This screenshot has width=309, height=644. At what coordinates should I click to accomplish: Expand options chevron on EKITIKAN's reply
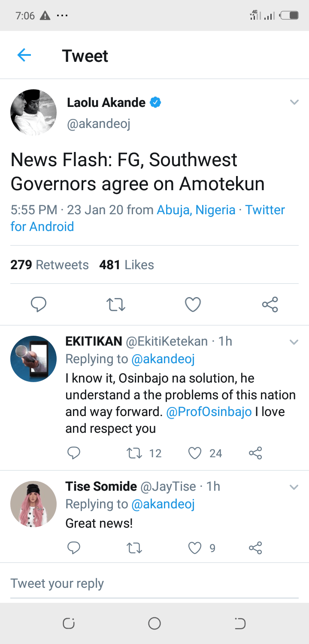pyautogui.click(x=294, y=342)
